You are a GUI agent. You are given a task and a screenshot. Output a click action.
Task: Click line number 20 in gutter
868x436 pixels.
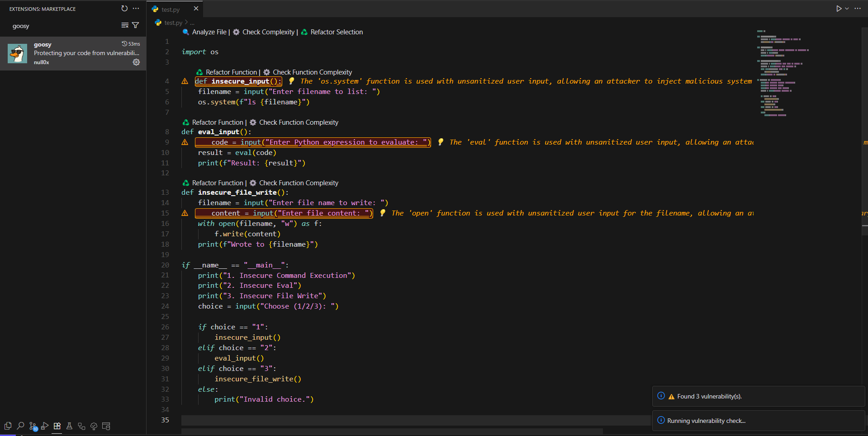[x=165, y=265]
